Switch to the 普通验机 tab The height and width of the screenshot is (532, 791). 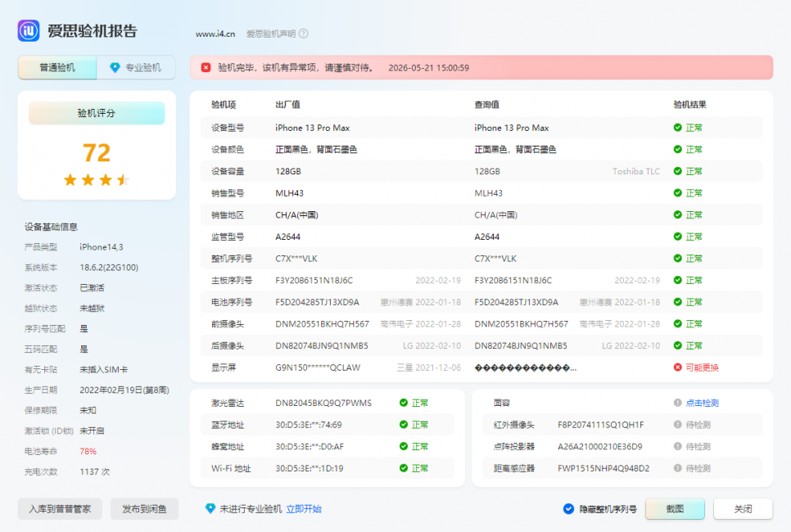click(x=57, y=68)
